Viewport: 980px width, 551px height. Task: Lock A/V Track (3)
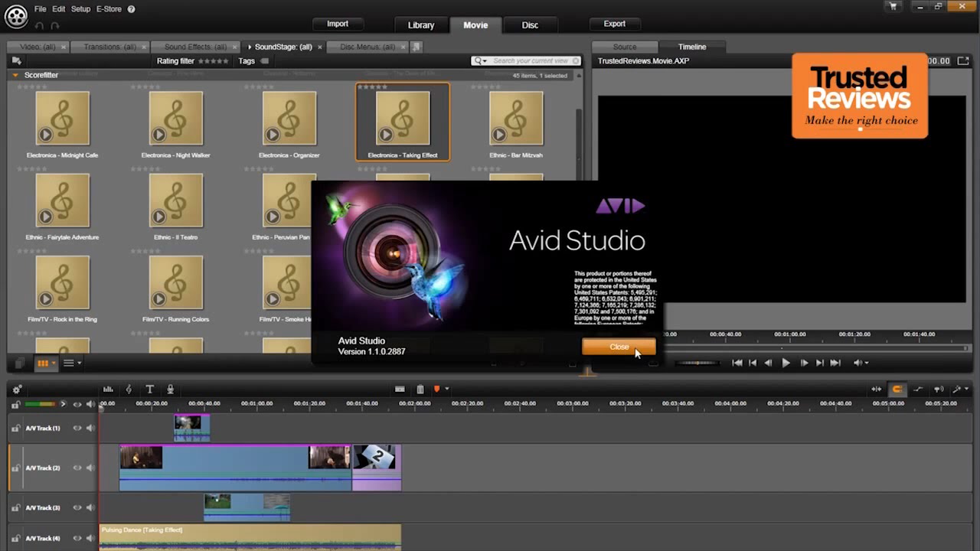pos(15,507)
